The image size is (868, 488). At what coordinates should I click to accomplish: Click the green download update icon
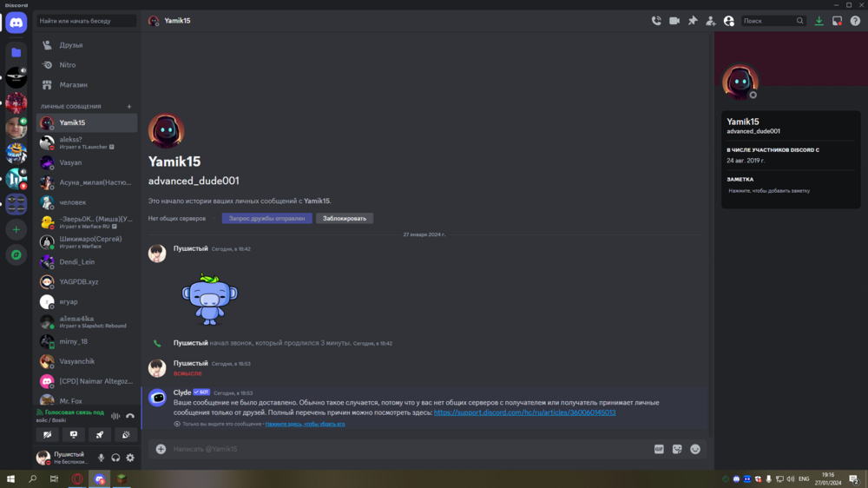pyautogui.click(x=819, y=21)
